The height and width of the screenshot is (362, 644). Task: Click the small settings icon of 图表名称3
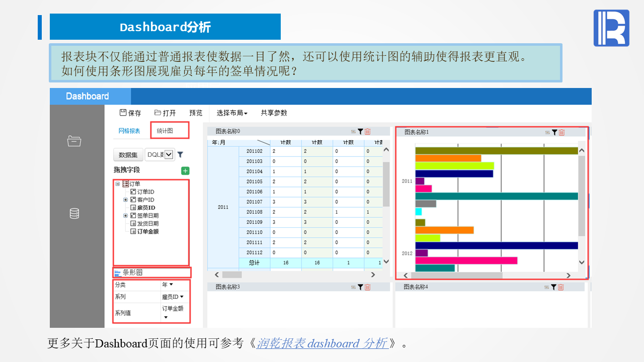coord(353,287)
